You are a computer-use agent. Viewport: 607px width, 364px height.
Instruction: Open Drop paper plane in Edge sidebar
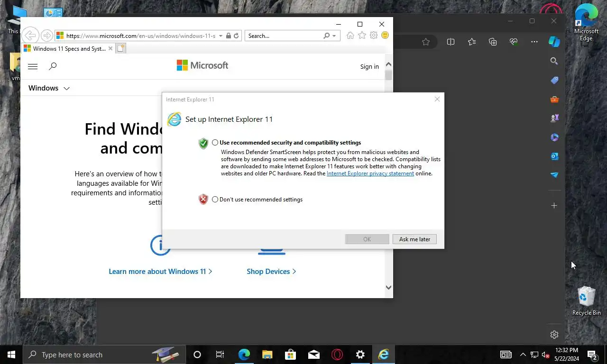click(554, 175)
